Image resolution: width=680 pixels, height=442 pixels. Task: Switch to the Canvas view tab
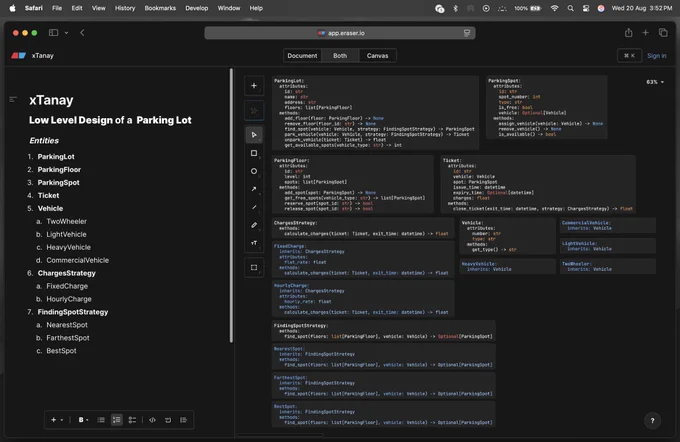point(377,56)
